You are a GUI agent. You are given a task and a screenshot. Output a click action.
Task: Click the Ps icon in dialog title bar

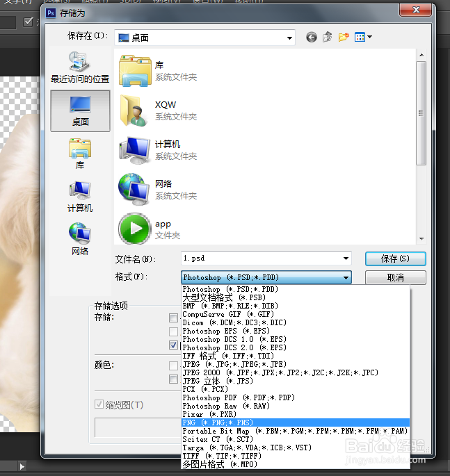tap(51, 13)
